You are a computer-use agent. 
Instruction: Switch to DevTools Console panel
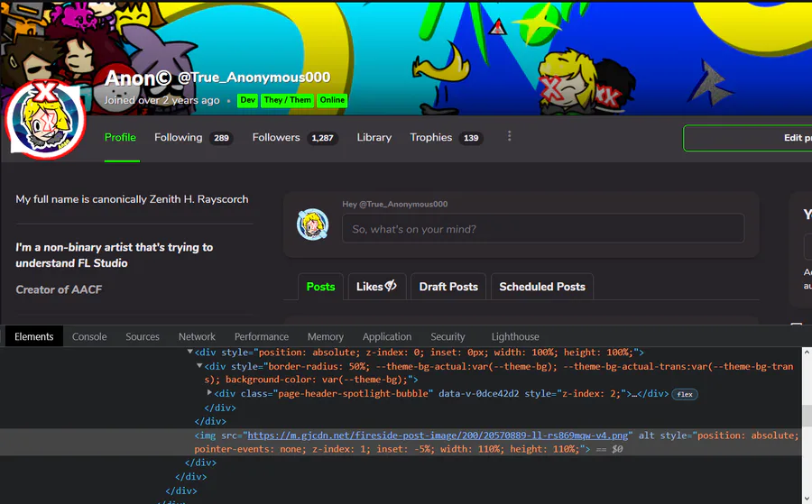click(89, 336)
